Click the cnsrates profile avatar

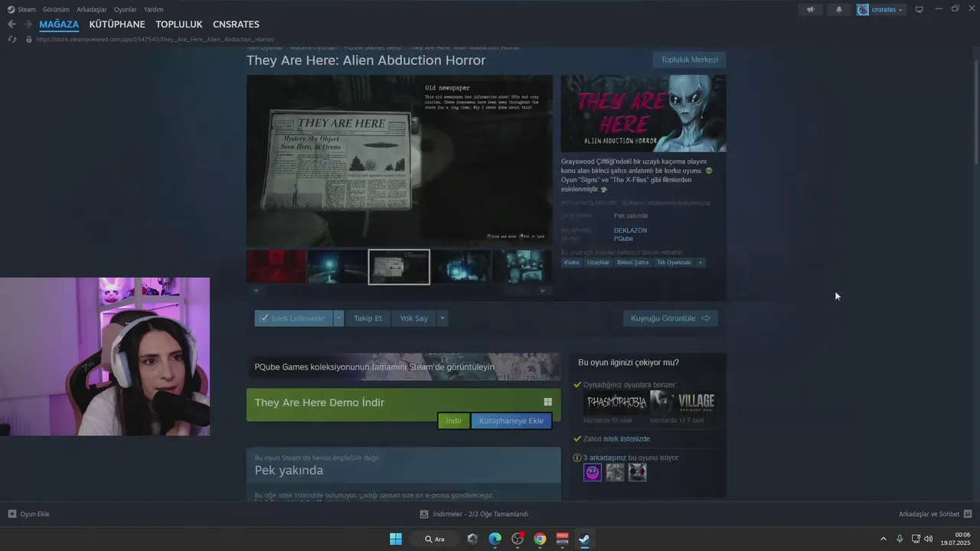coord(863,9)
